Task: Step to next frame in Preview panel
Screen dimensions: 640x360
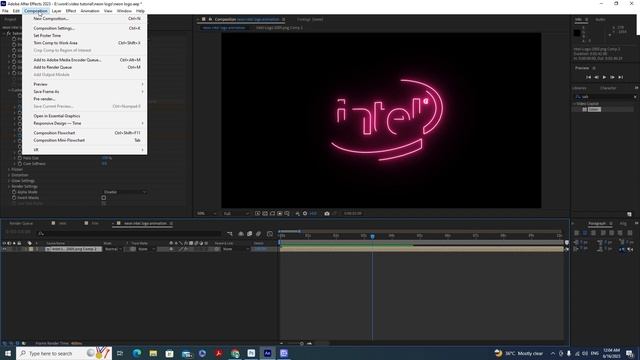Action: [x=612, y=77]
